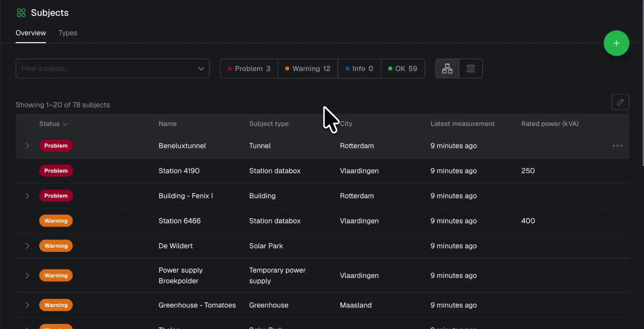Switch to flat list view icon

click(471, 68)
